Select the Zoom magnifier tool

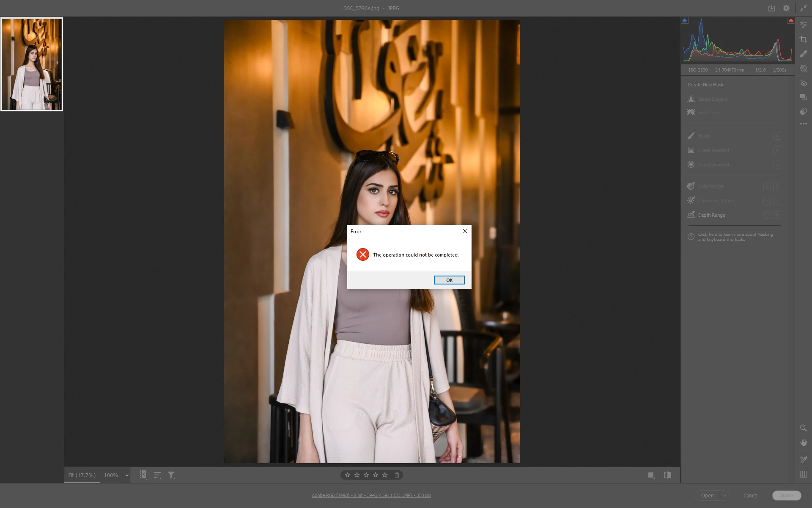[803, 428]
